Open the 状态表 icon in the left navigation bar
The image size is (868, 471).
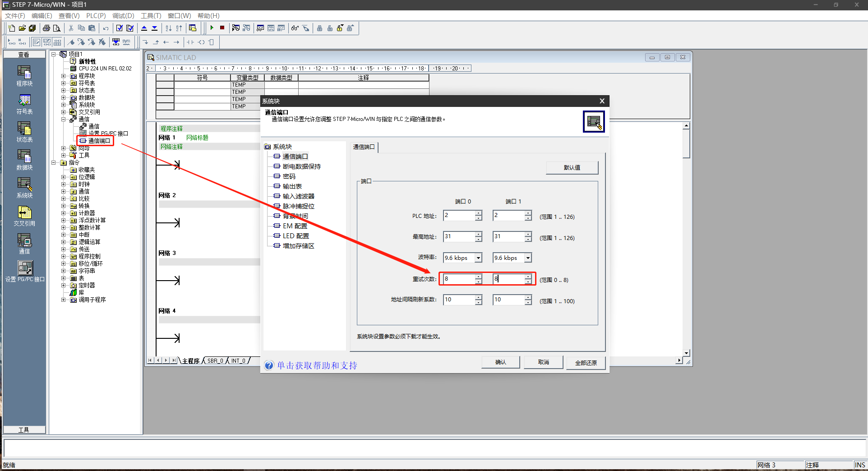24,131
